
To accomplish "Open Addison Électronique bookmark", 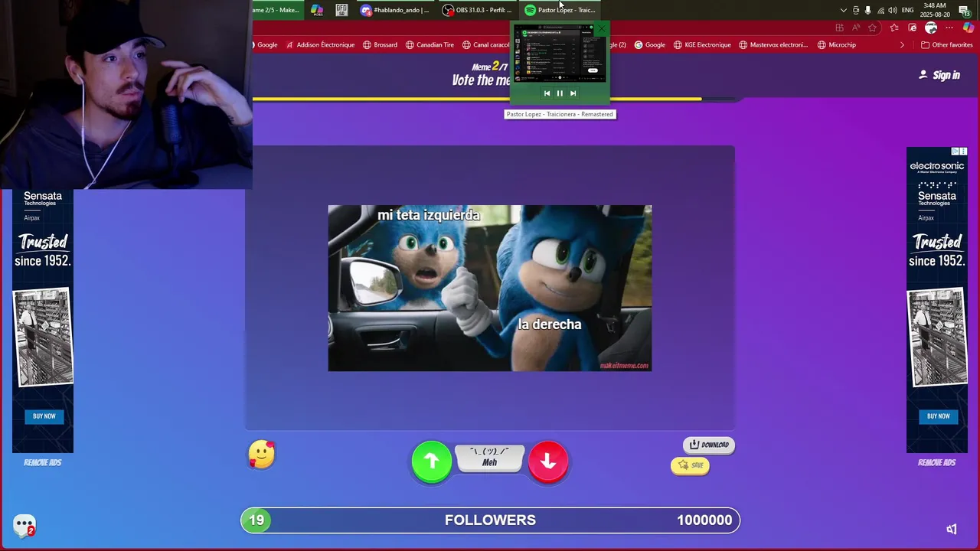I will [320, 44].
